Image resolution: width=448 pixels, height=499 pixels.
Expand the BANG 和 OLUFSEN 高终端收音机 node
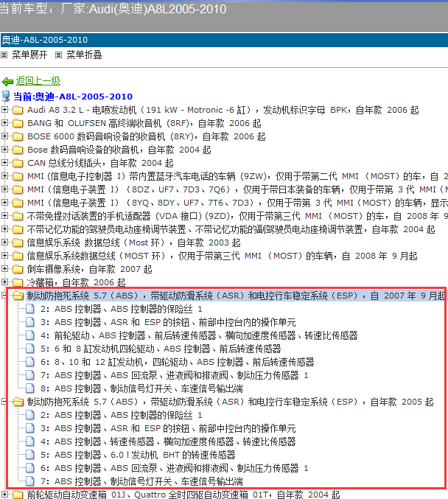pos(4,122)
